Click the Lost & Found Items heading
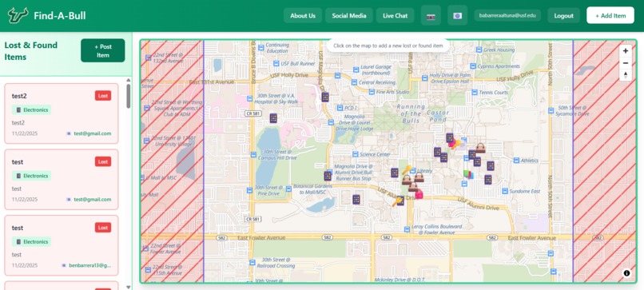644x290 pixels. coord(31,51)
